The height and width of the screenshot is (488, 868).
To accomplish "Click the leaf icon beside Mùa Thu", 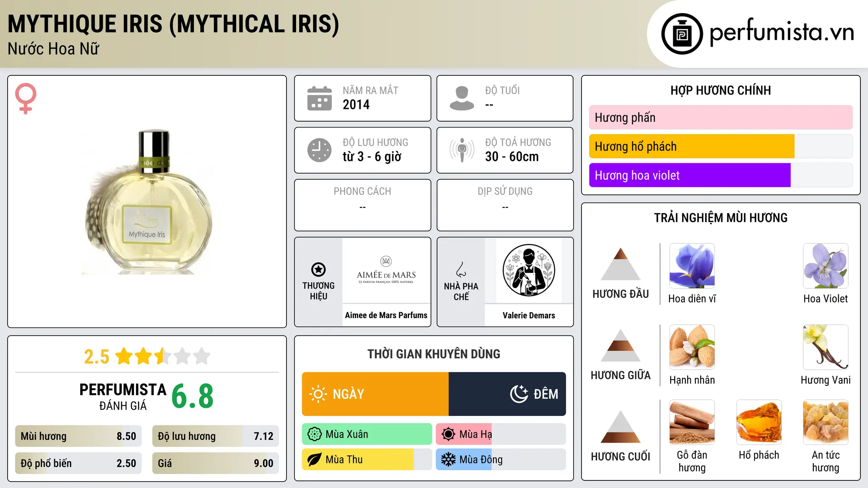I will coord(314,460).
